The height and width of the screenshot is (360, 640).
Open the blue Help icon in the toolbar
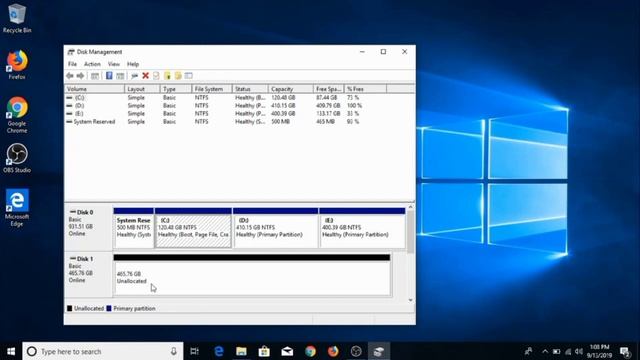point(109,76)
